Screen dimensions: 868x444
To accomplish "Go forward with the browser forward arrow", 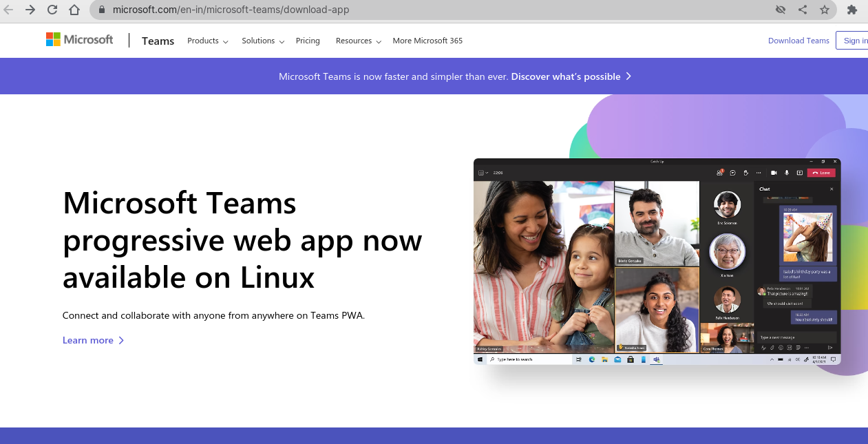I will tap(30, 10).
